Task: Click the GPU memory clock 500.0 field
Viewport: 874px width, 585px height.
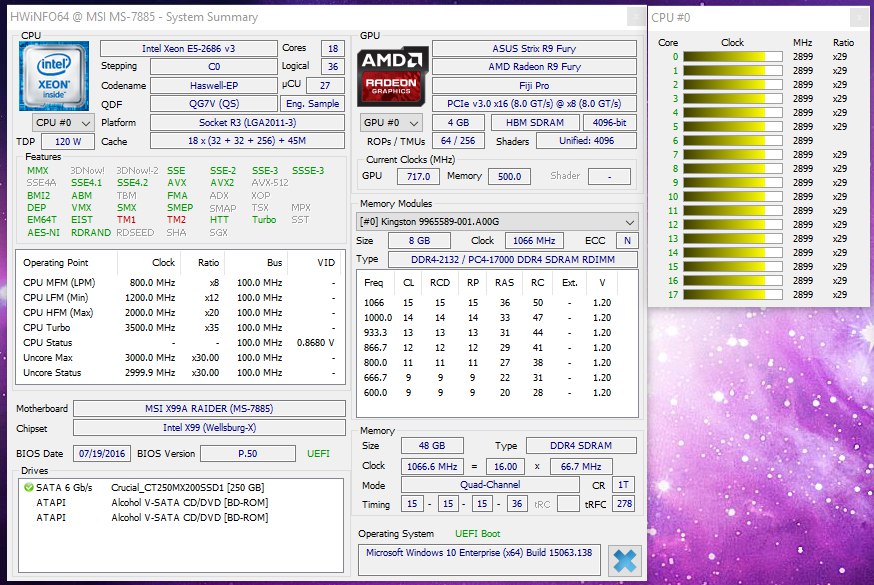Action: pos(509,177)
